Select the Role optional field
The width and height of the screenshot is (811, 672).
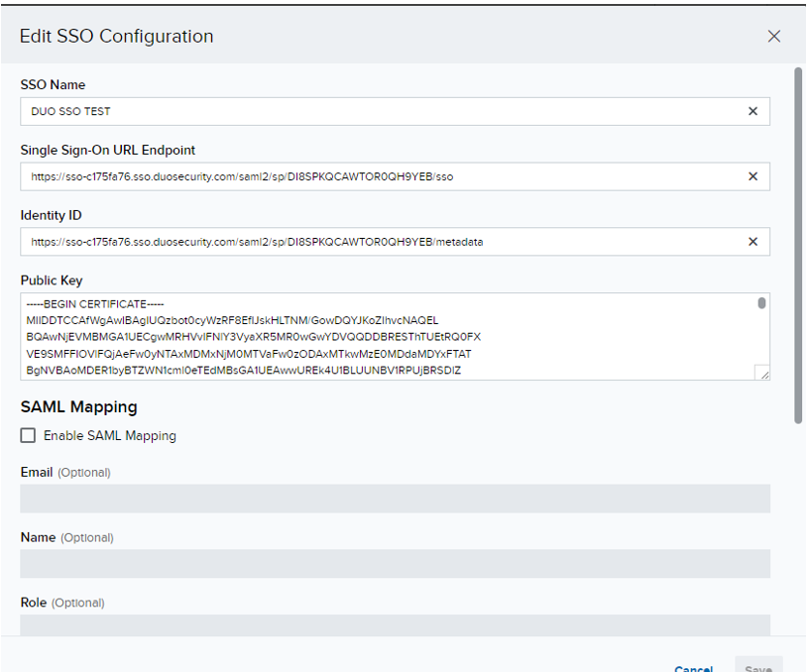pos(397,624)
